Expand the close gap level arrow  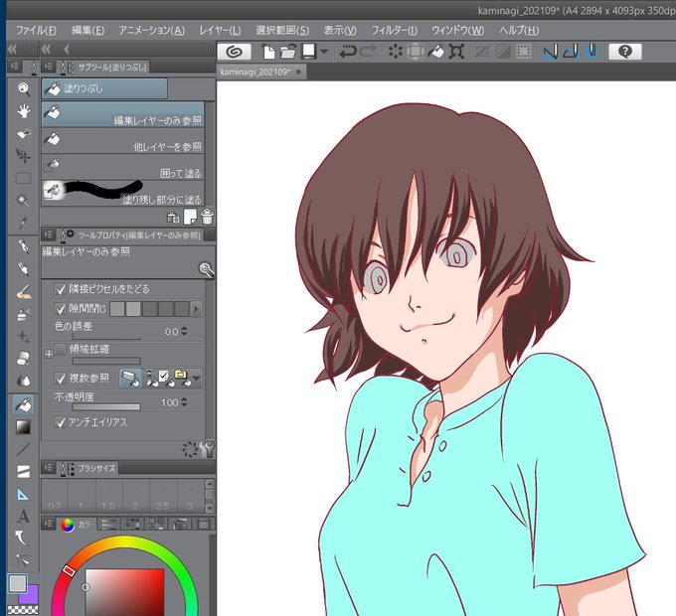(x=196, y=309)
